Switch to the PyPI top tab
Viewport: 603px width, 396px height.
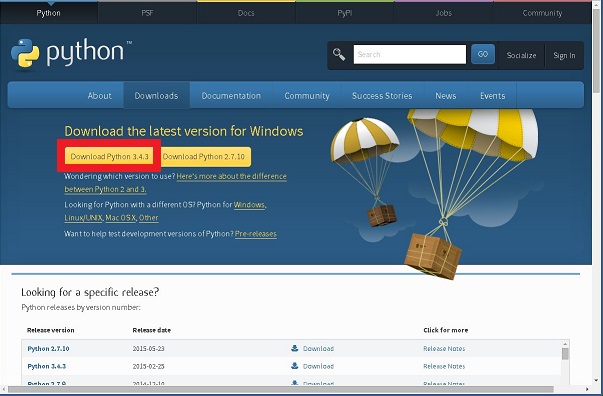[x=345, y=13]
